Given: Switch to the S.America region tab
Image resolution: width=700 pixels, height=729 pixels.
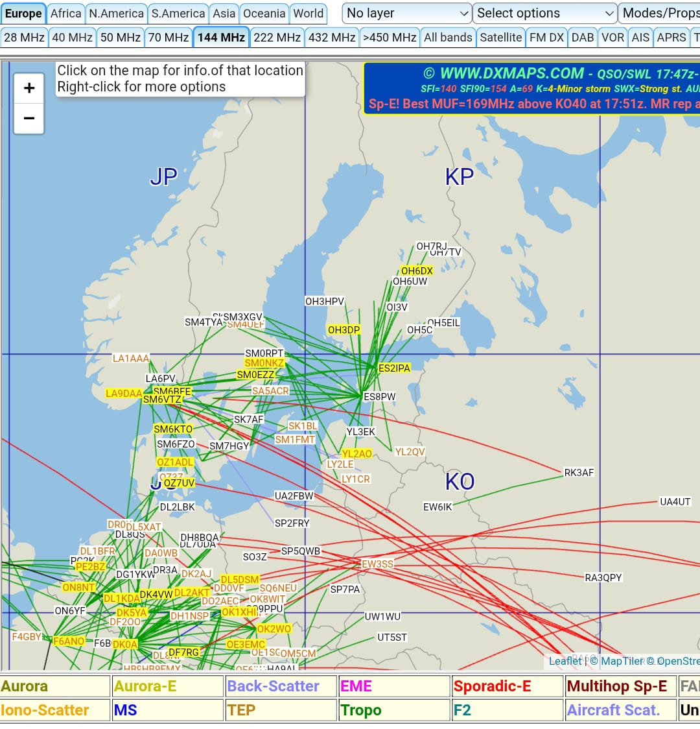Looking at the screenshot, I should click(x=178, y=14).
